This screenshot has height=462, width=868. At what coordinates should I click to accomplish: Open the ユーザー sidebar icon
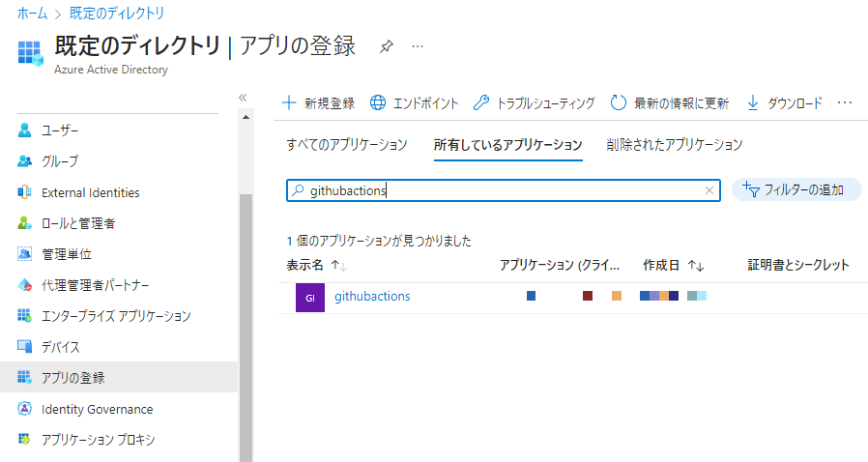click(24, 130)
